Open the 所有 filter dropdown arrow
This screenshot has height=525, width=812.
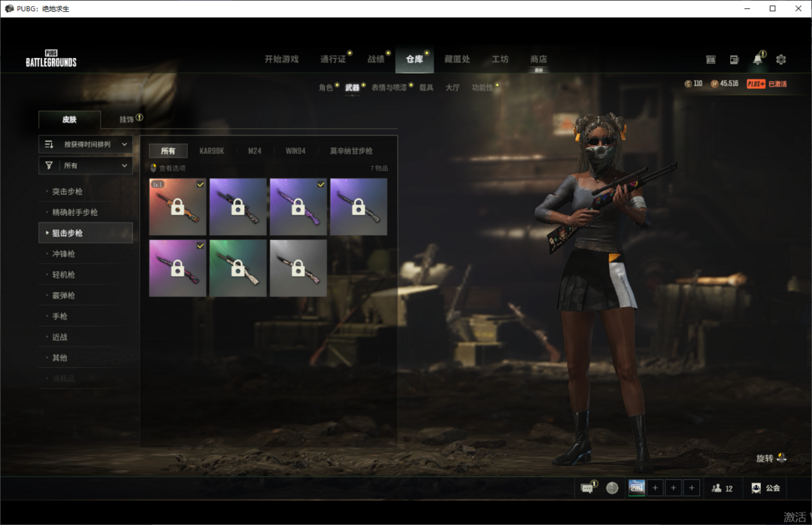[124, 165]
